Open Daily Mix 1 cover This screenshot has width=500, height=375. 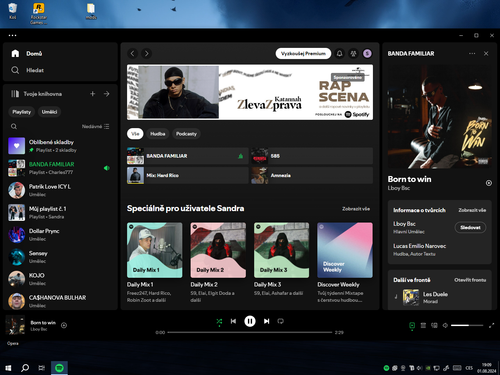pyautogui.click(x=155, y=250)
